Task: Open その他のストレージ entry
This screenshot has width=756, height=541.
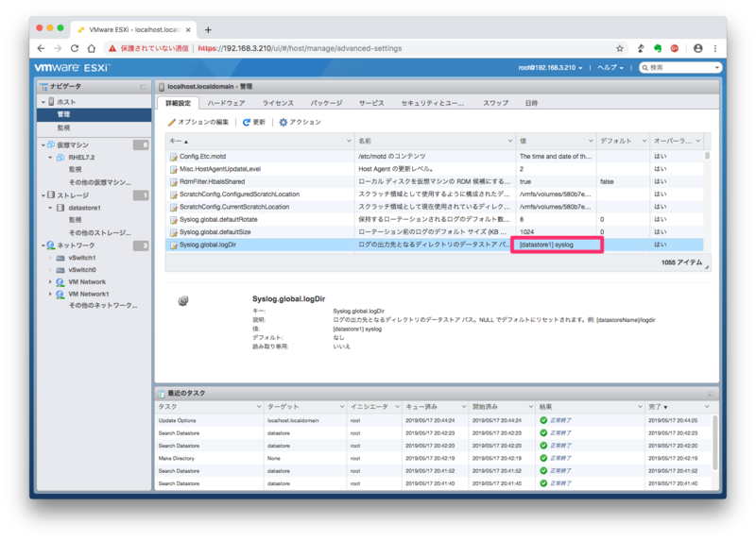Action: [99, 232]
